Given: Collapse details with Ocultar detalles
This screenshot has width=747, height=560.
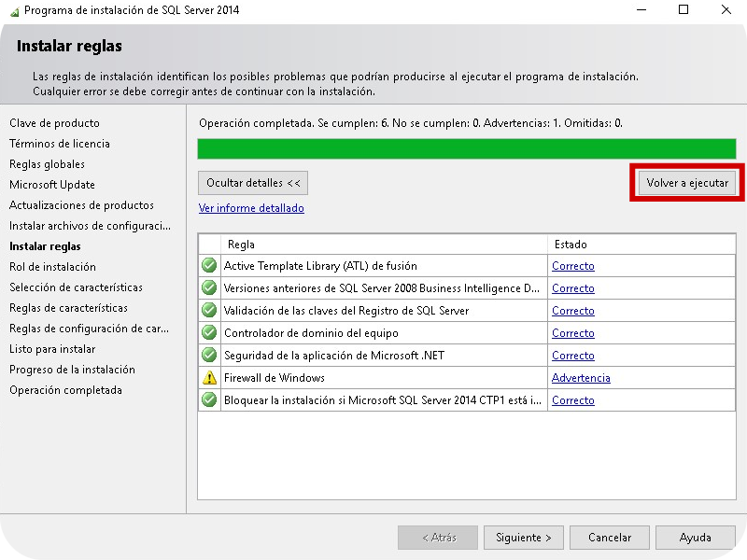Looking at the screenshot, I should (254, 182).
